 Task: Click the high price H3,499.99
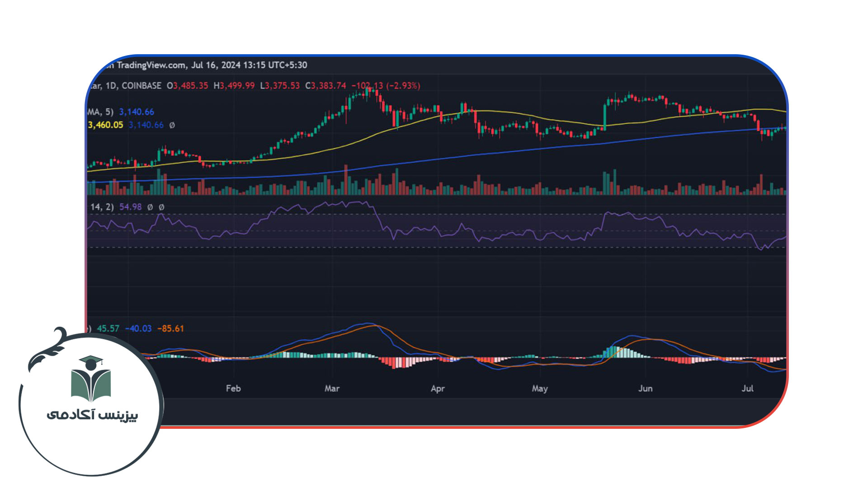(234, 85)
